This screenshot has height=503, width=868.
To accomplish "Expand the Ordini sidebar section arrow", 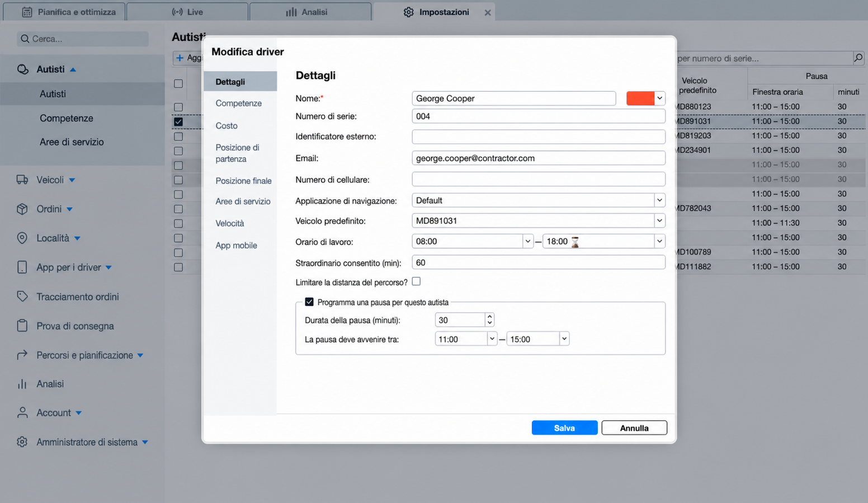I will tap(69, 209).
